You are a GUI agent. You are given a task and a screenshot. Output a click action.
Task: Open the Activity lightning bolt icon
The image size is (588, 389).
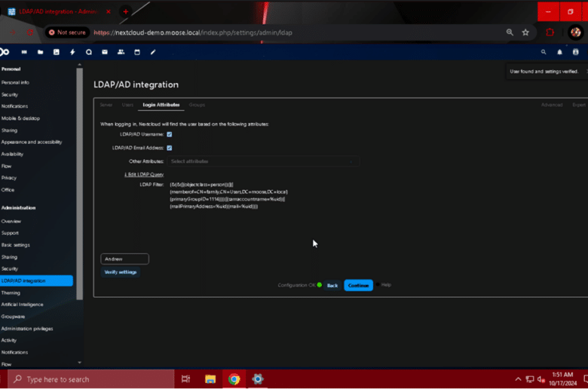tap(72, 52)
